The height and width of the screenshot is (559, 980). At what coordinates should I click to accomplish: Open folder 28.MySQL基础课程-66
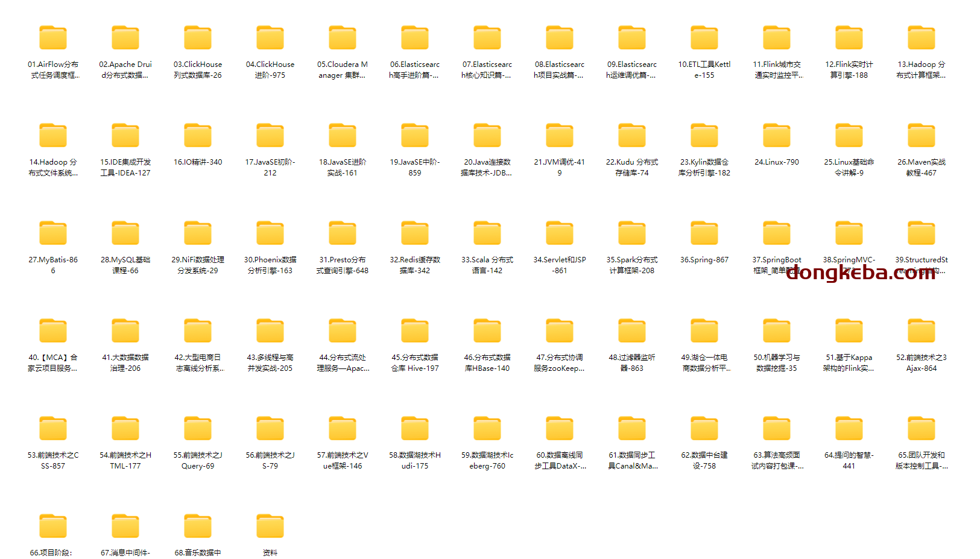(125, 233)
